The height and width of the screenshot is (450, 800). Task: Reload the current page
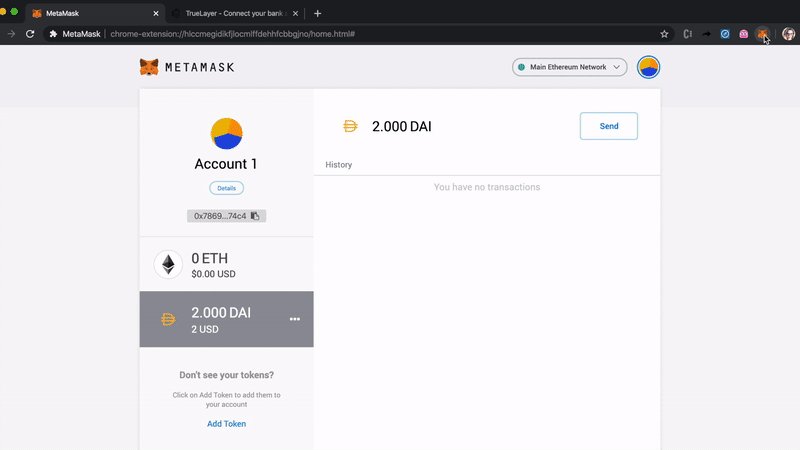[x=30, y=34]
